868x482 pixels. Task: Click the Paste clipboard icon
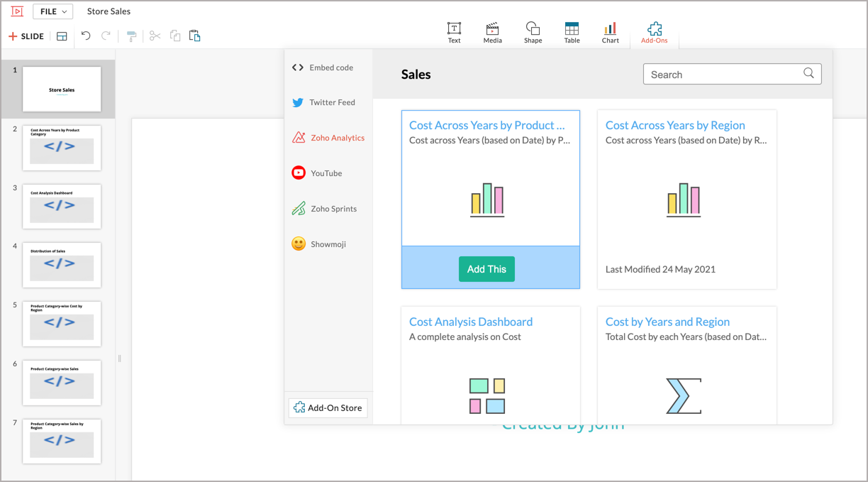pyautogui.click(x=194, y=35)
